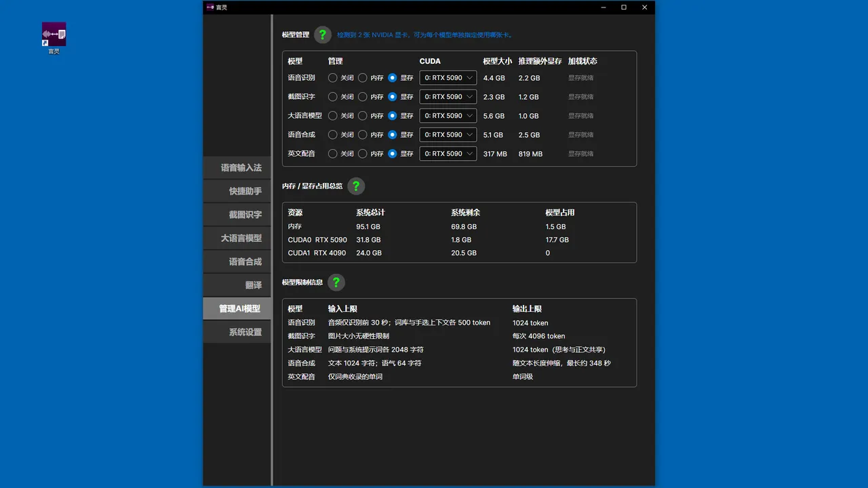Viewport: 868px width, 488px height.
Task: Maximize the 言灵 window
Action: point(624,7)
